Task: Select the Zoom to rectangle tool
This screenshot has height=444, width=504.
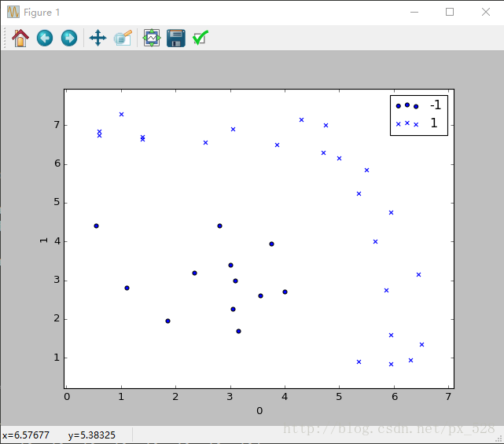Action: pyautogui.click(x=123, y=38)
